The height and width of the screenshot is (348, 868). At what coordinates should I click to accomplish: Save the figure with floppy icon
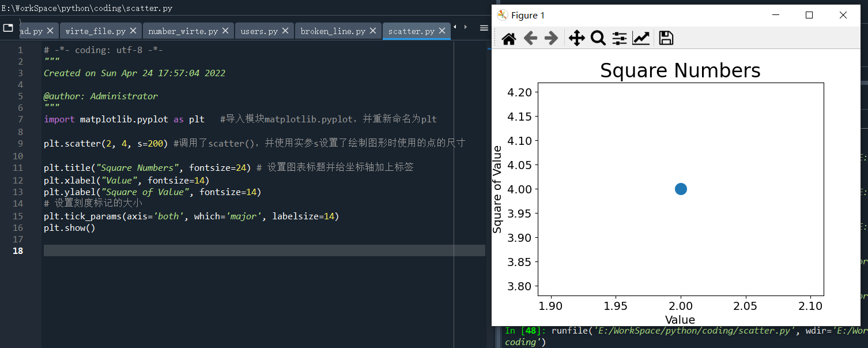666,39
